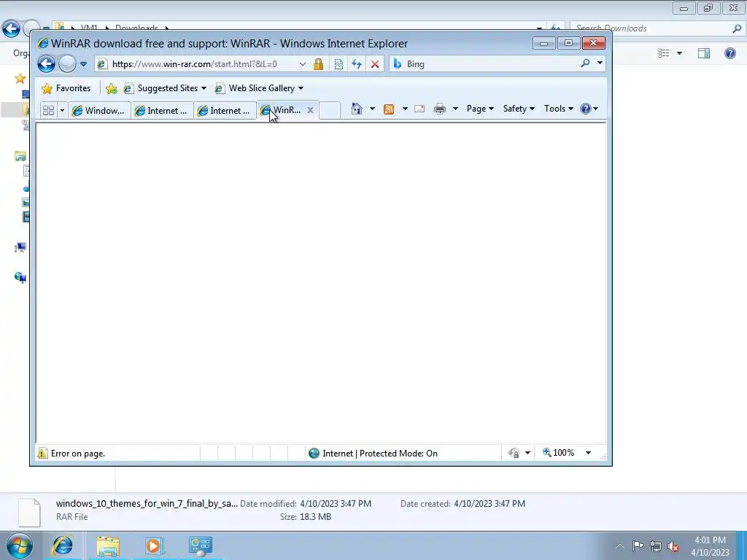747x560 pixels.
Task: Expand address bar autocomplete arrow
Action: click(x=303, y=64)
